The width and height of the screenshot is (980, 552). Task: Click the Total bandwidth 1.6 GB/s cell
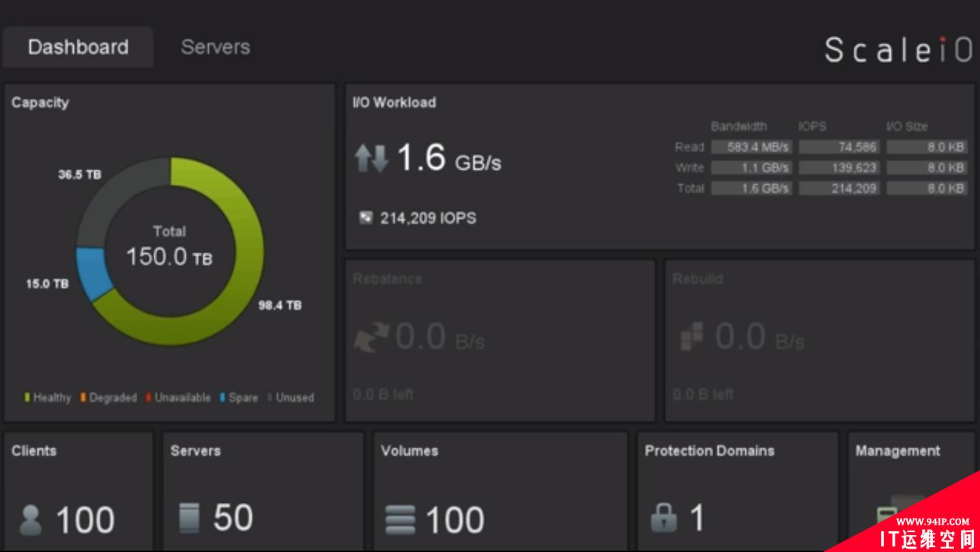pyautogui.click(x=751, y=188)
